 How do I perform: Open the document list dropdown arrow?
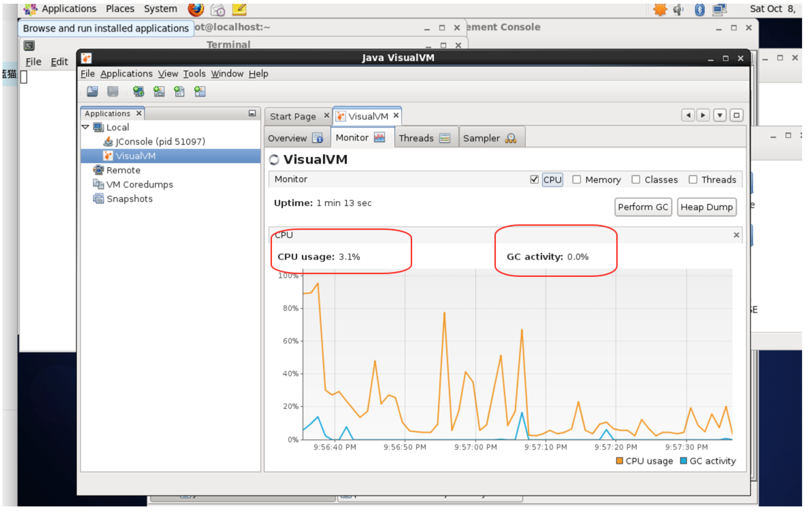pyautogui.click(x=720, y=115)
